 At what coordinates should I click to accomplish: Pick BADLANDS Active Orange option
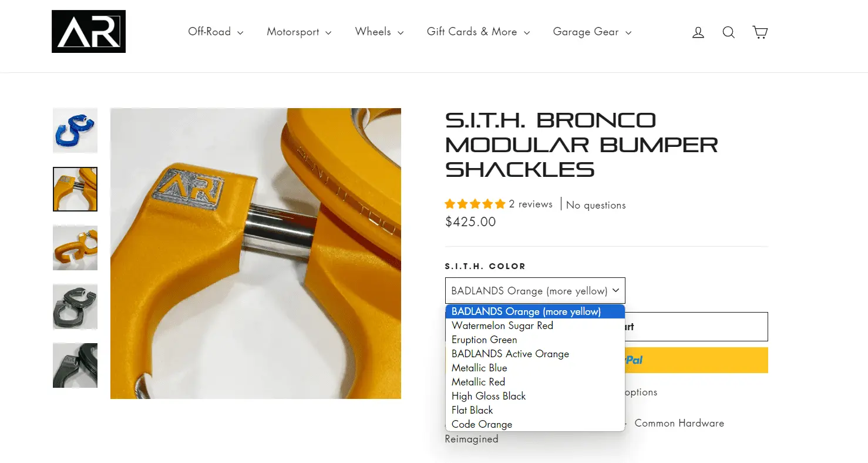coord(510,354)
